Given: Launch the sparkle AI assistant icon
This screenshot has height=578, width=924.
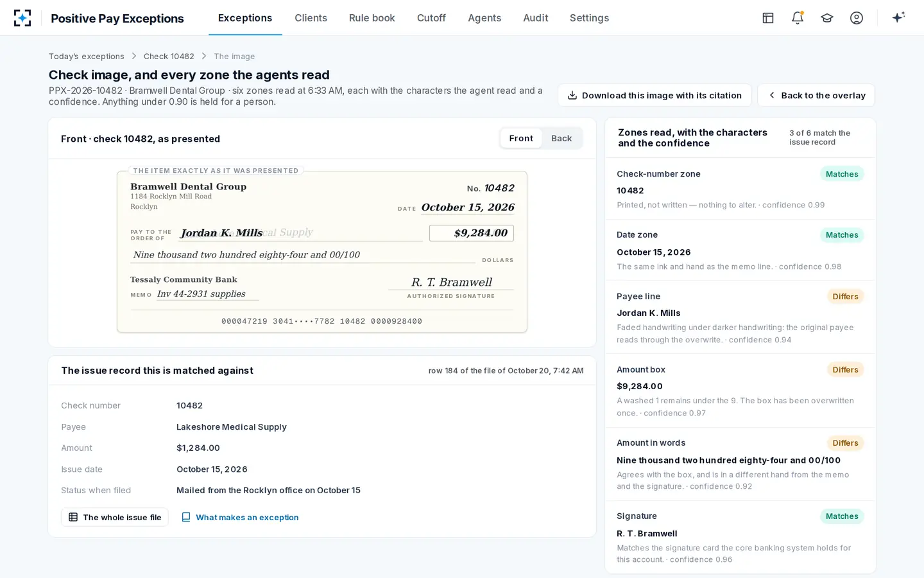Looking at the screenshot, I should [898, 17].
